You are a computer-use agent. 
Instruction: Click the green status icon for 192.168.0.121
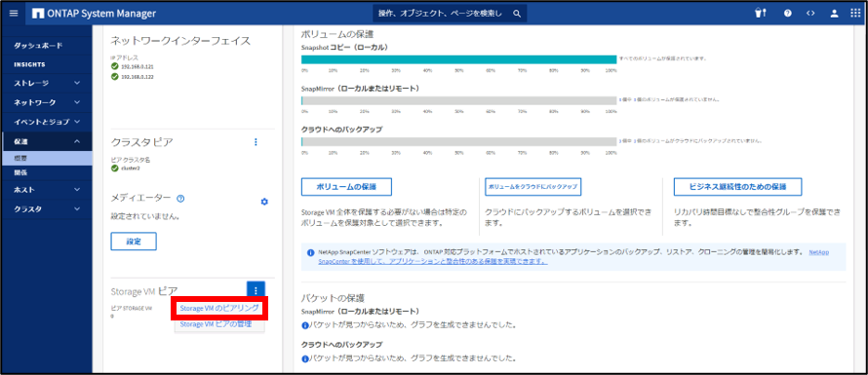pos(114,66)
